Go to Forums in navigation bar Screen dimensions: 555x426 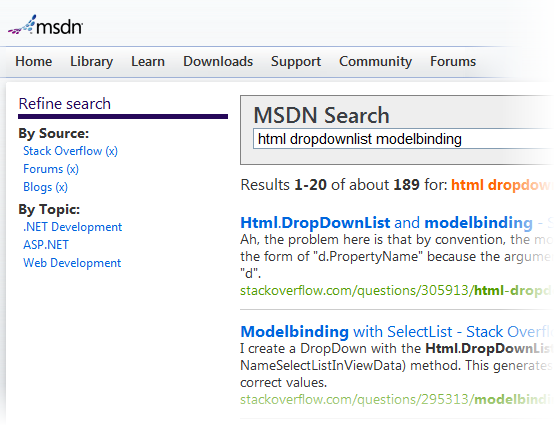pyautogui.click(x=453, y=62)
